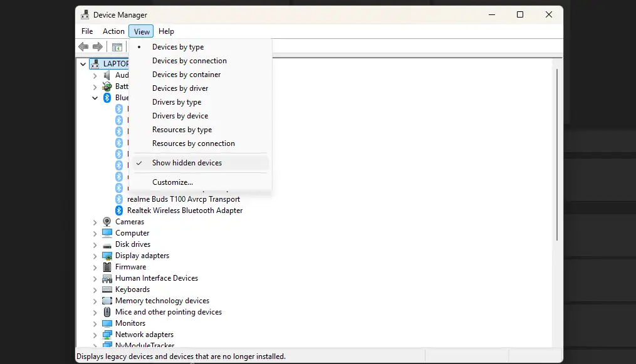The width and height of the screenshot is (636, 364).
Task: Select Devices by connection view
Action: coord(189,60)
